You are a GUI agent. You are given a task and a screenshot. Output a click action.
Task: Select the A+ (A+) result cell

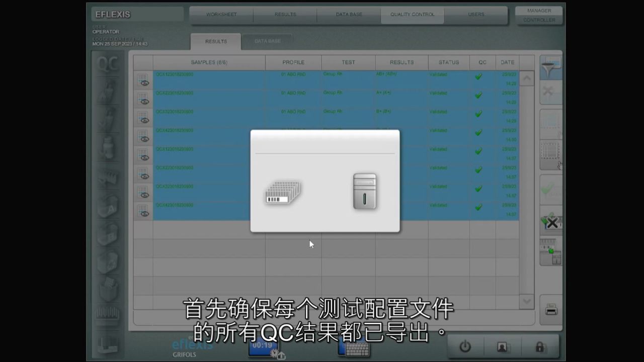coord(401,99)
